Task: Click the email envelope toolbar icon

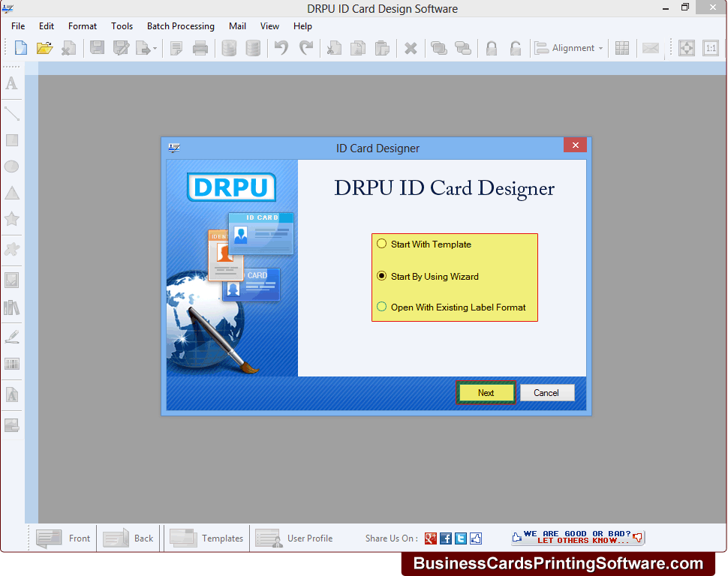Action: point(650,48)
